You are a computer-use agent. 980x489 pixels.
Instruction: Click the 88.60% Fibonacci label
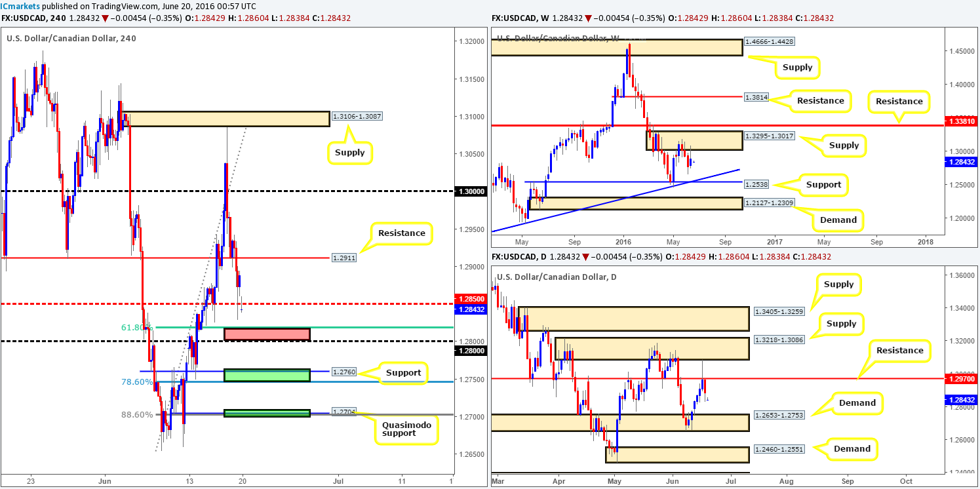pyautogui.click(x=137, y=414)
